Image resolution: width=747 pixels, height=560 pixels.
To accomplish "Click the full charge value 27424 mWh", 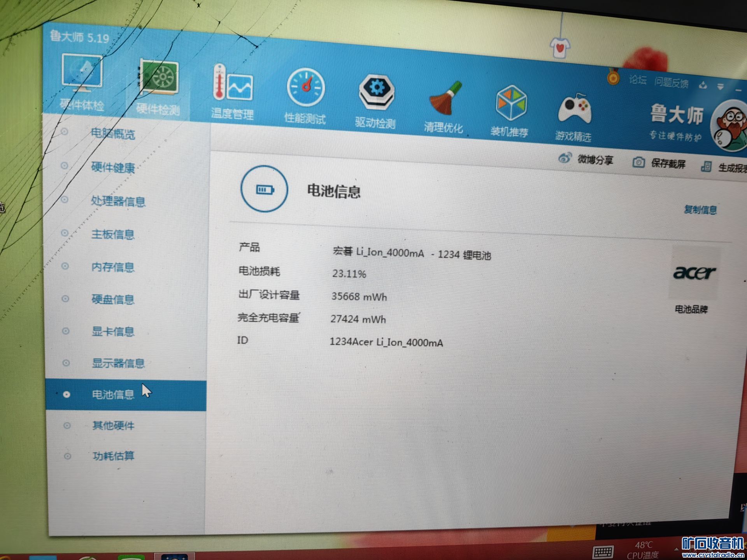I will tap(358, 319).
